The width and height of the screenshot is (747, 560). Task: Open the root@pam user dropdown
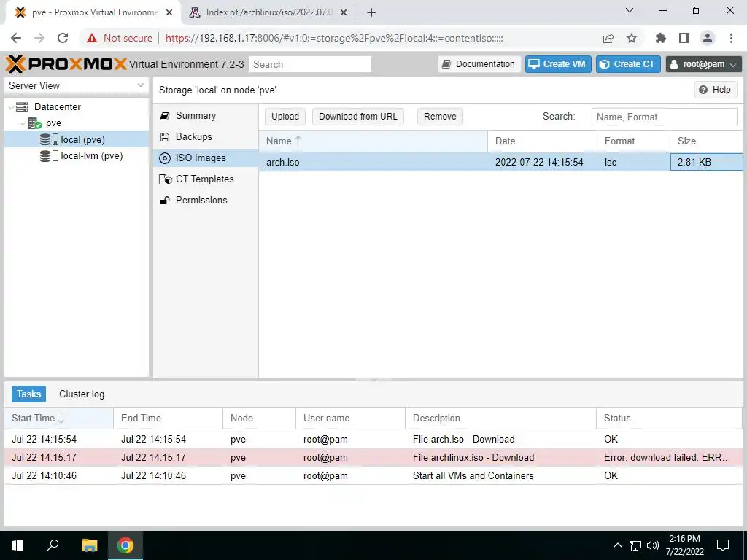coord(704,64)
